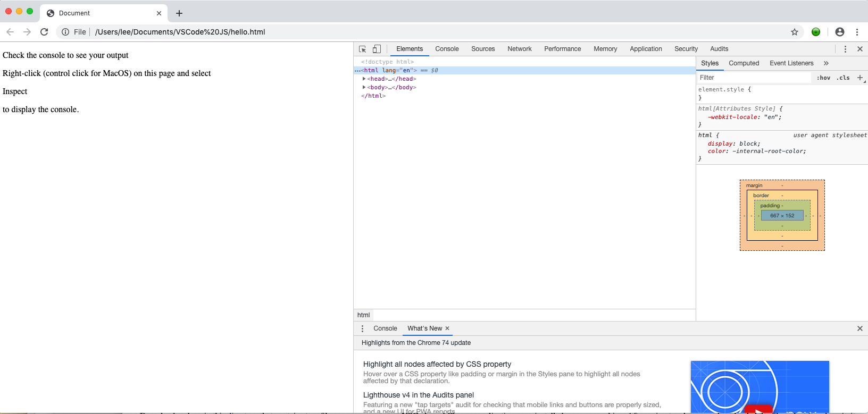Select the Event Listeners pane tab
Image resolution: width=868 pixels, height=414 pixels.
(x=791, y=63)
